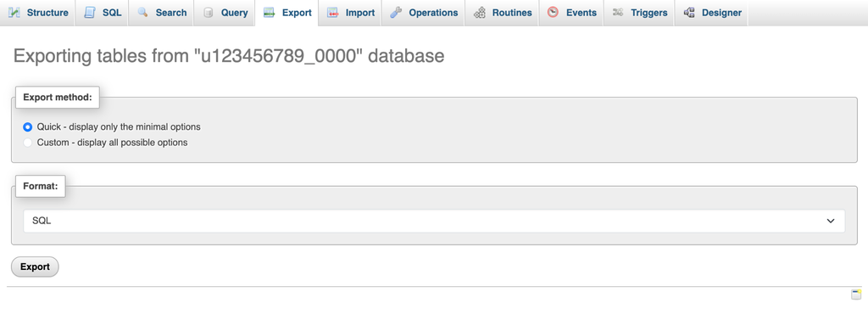Click 'Custom - display all possible options' label

[x=113, y=143]
